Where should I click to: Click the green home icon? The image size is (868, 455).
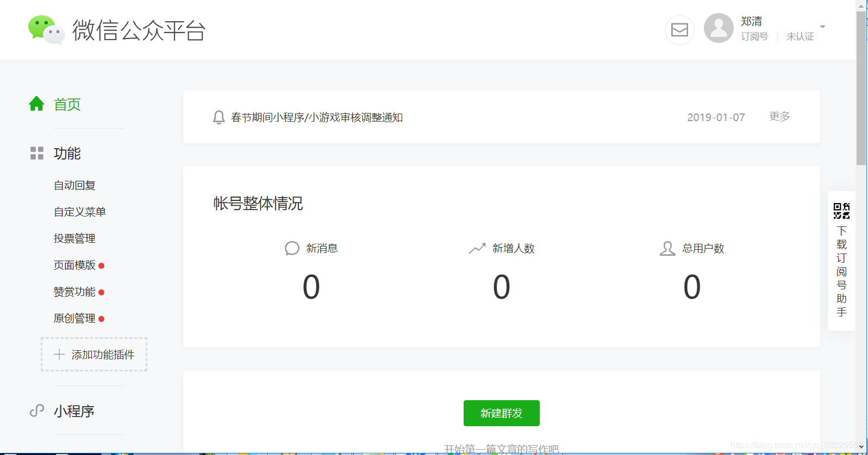pyautogui.click(x=36, y=103)
